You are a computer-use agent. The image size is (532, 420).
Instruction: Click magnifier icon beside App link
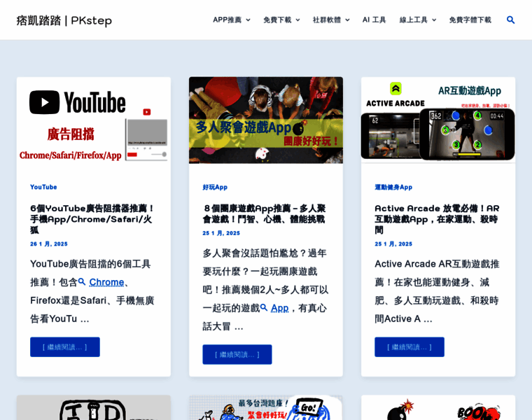(264, 307)
